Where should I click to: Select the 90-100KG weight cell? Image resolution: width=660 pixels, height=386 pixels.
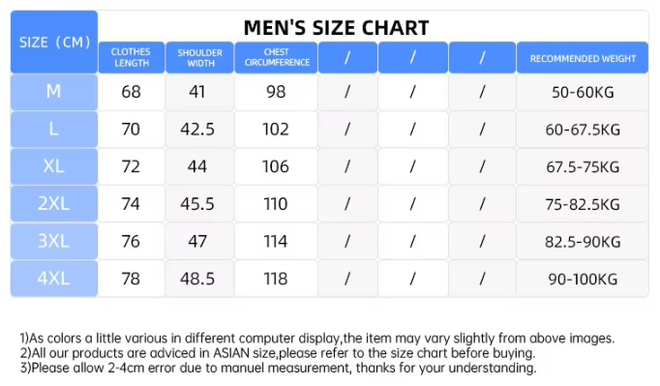(583, 279)
